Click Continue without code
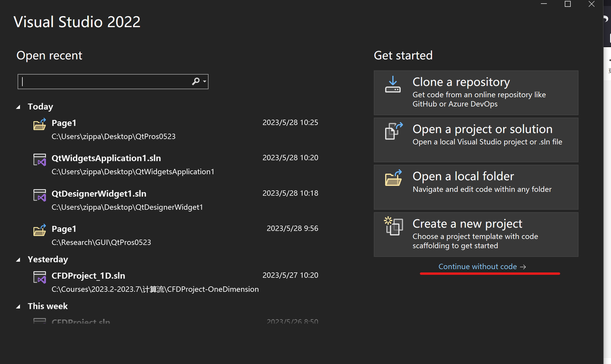This screenshot has width=611, height=364. (477, 266)
